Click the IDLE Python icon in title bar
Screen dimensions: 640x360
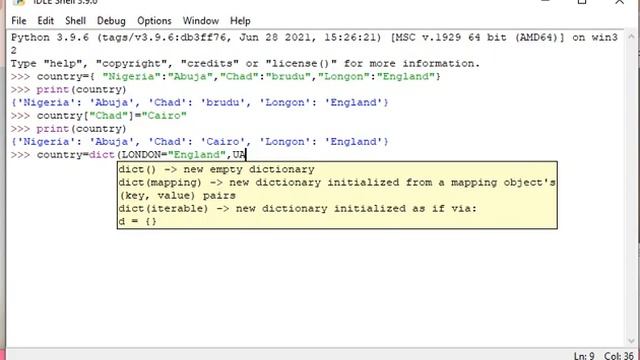tap(19, 2)
